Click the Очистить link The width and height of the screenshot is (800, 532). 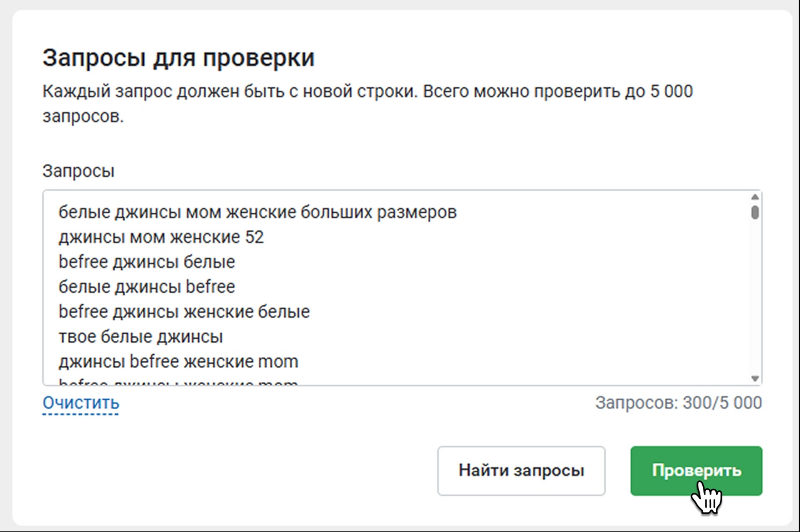point(80,404)
